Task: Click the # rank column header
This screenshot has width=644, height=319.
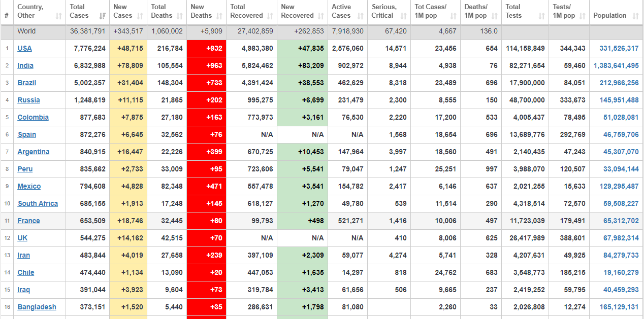Action: point(7,15)
